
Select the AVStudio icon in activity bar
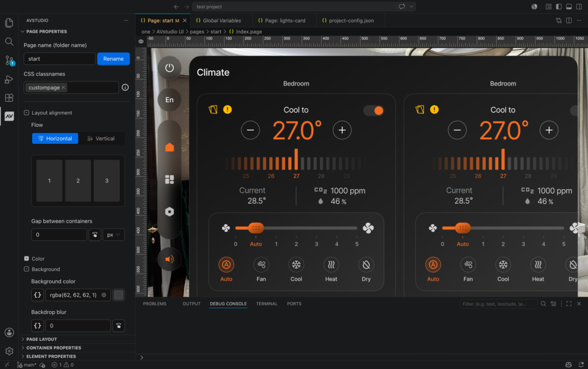(x=9, y=116)
